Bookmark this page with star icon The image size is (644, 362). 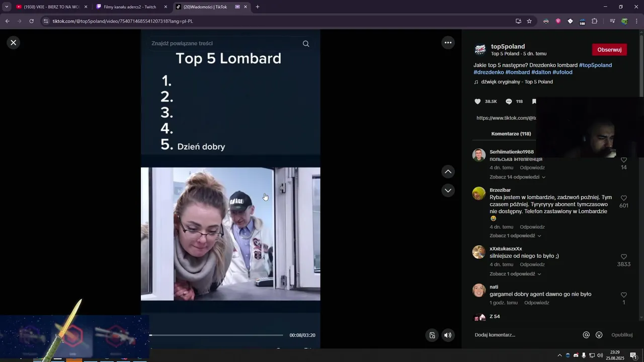529,21
